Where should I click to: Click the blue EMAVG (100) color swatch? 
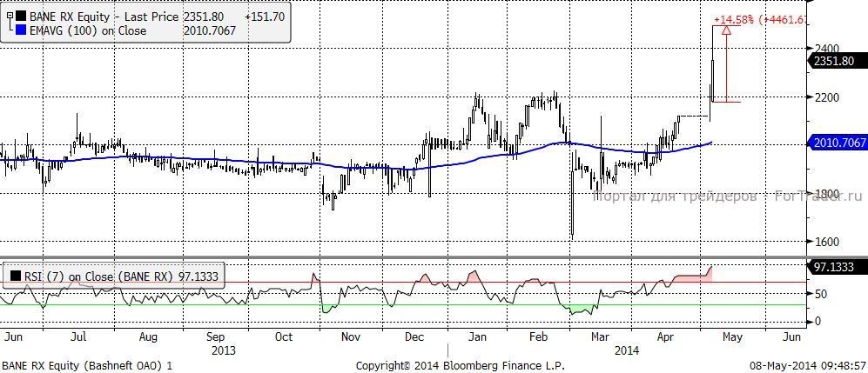tap(21, 31)
